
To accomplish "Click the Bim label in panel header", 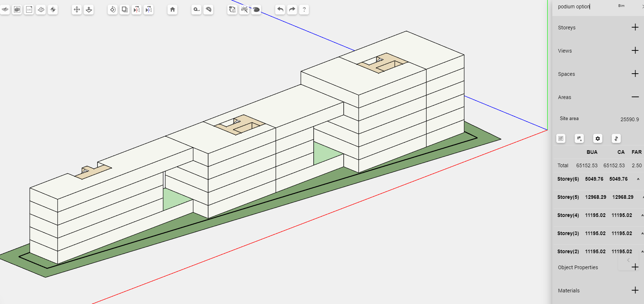I will [x=621, y=6].
